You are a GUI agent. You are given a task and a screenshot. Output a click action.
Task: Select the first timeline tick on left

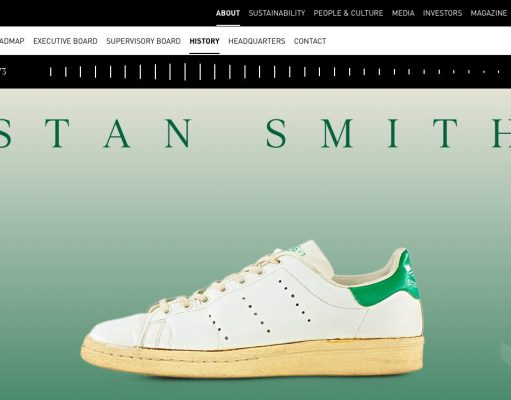coord(51,72)
